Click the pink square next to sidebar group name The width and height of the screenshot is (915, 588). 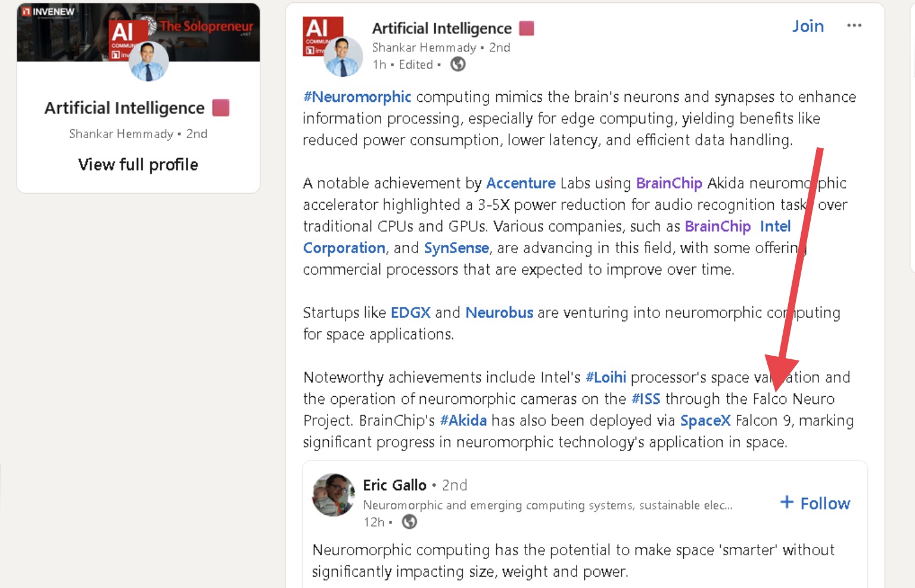pyautogui.click(x=221, y=108)
